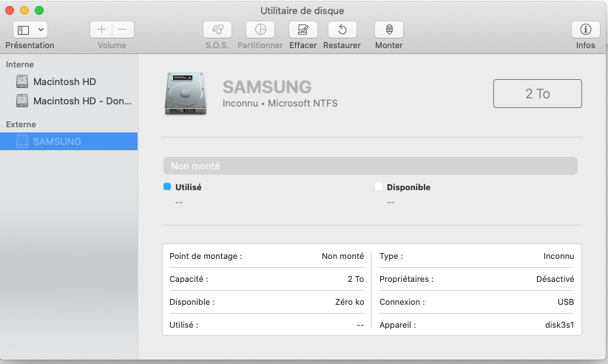Click the Non monté usage bar
This screenshot has width=608, height=364.
tap(369, 166)
